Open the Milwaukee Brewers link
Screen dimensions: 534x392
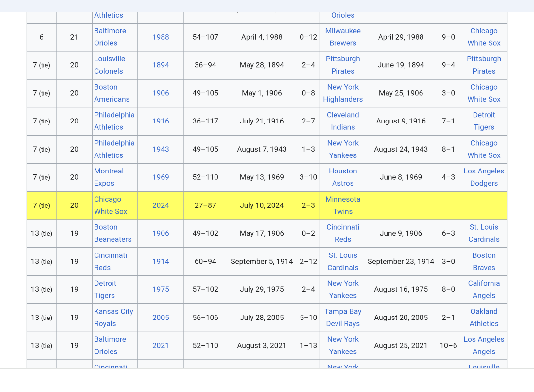tap(343, 37)
